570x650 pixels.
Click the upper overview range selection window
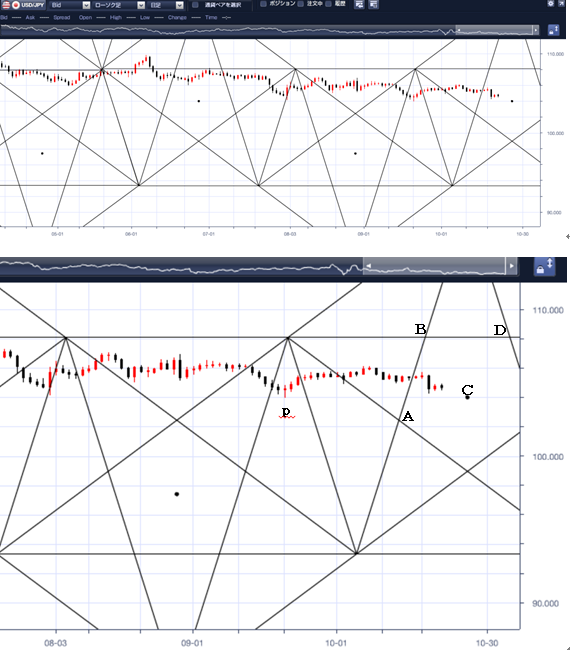tap(494, 30)
